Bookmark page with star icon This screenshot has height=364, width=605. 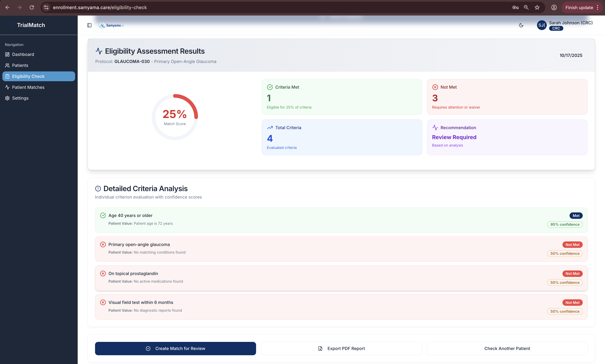537,7
